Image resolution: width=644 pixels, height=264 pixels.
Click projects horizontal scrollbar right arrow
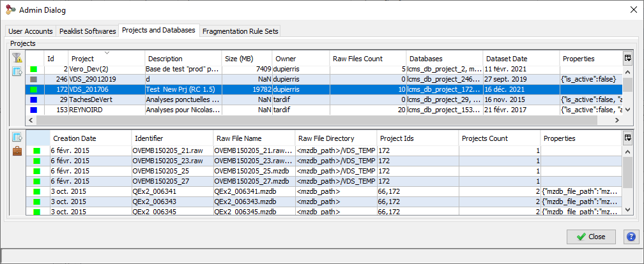coord(616,120)
